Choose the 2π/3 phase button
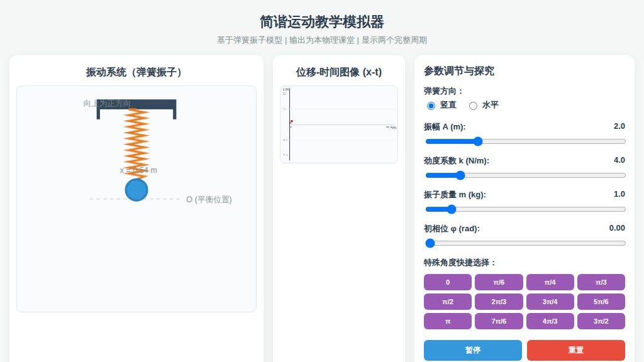Viewport: 644px width, 362px height. [499, 302]
